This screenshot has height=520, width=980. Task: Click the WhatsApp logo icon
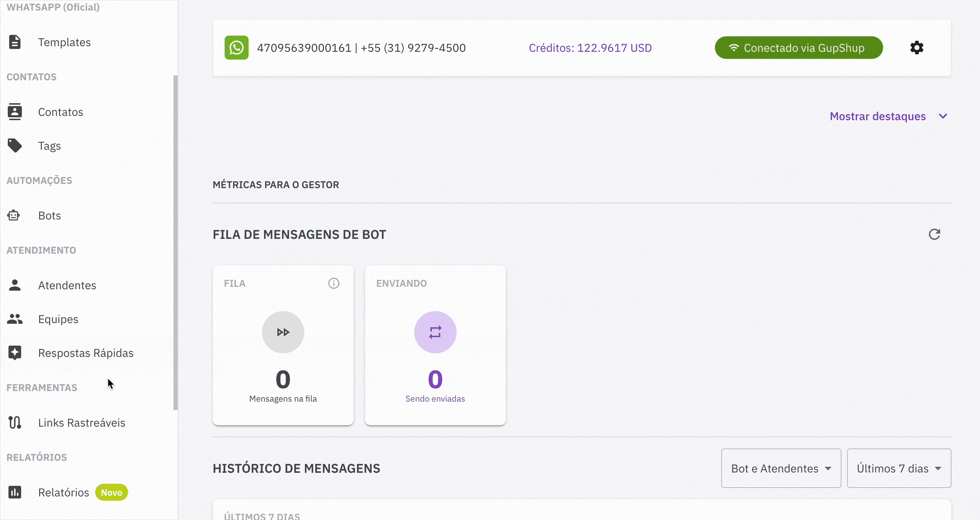click(236, 48)
